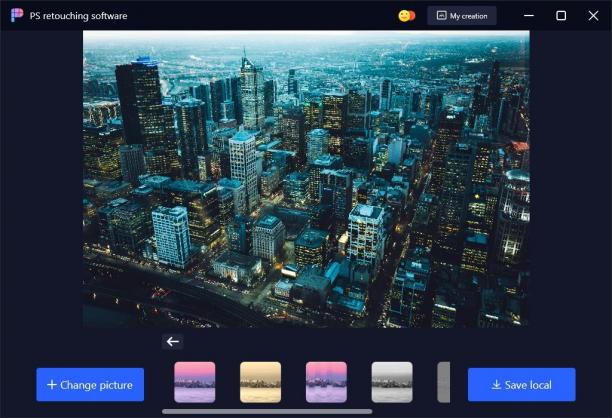
Task: Apply the first pink-purple filter thumbnail
Action: click(195, 382)
